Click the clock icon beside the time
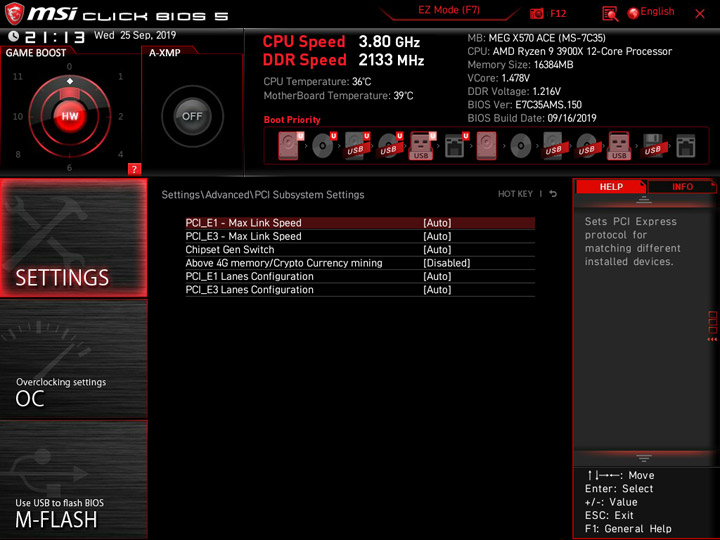This screenshot has width=720, height=540. click(13, 36)
